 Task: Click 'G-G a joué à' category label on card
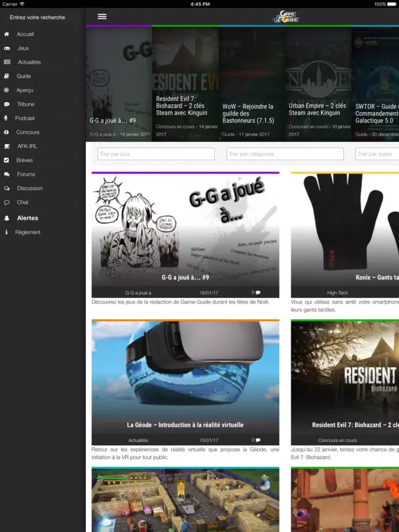[138, 293]
